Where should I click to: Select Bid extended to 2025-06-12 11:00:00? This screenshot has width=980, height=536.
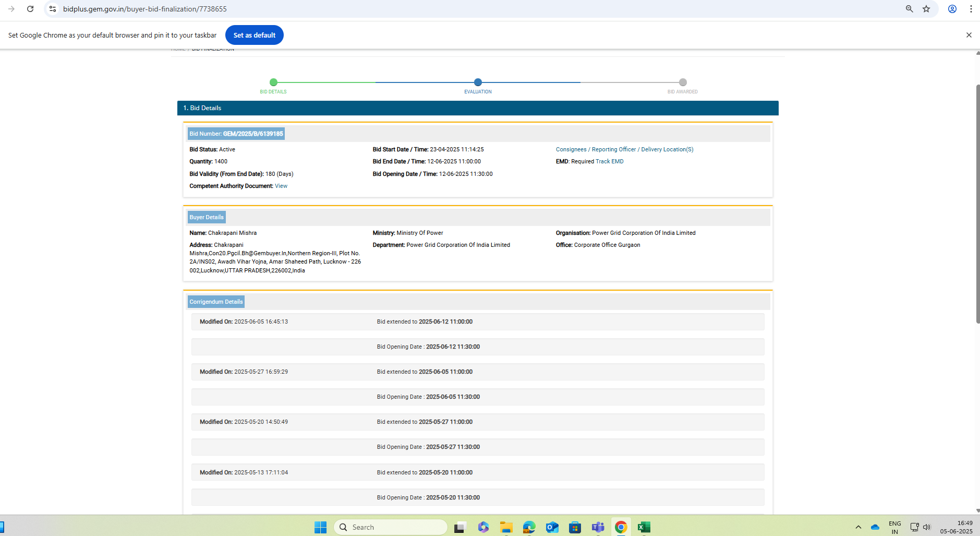pyautogui.click(x=425, y=321)
